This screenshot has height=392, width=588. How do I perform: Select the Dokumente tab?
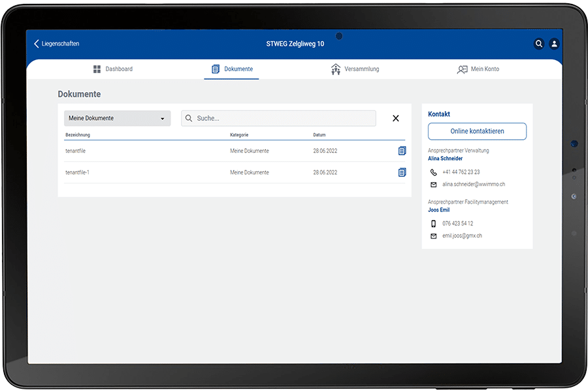[231, 69]
